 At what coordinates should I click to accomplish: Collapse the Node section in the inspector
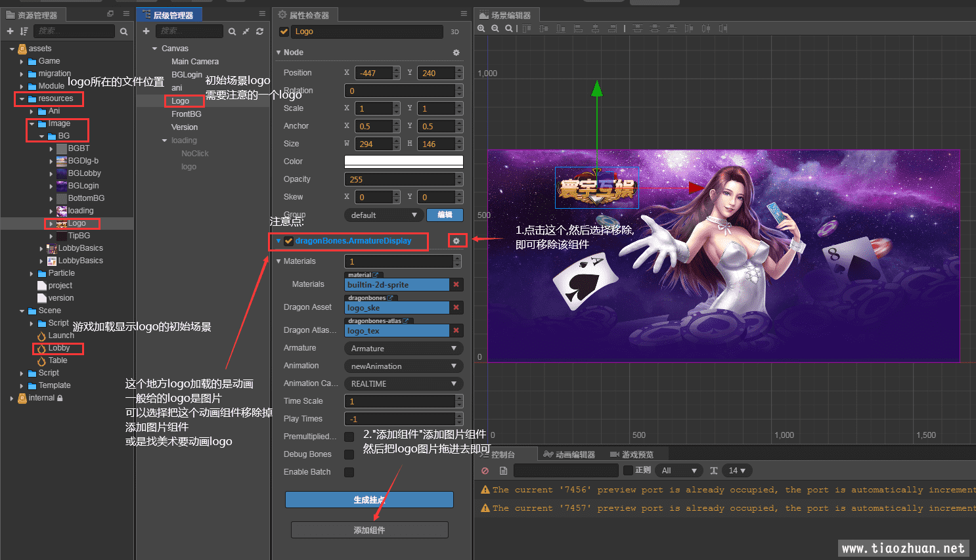(278, 53)
